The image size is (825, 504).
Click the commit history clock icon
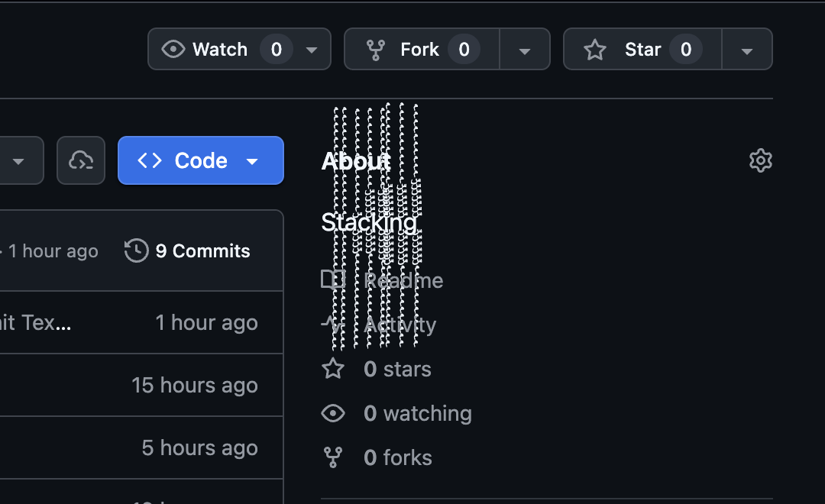pyautogui.click(x=136, y=250)
